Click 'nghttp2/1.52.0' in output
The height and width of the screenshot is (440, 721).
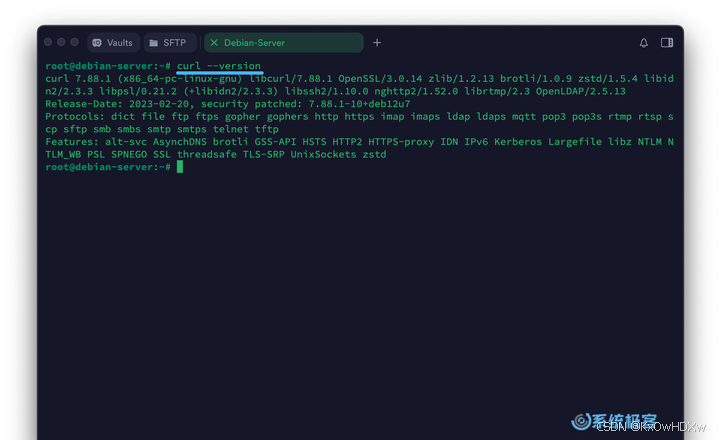tap(416, 91)
